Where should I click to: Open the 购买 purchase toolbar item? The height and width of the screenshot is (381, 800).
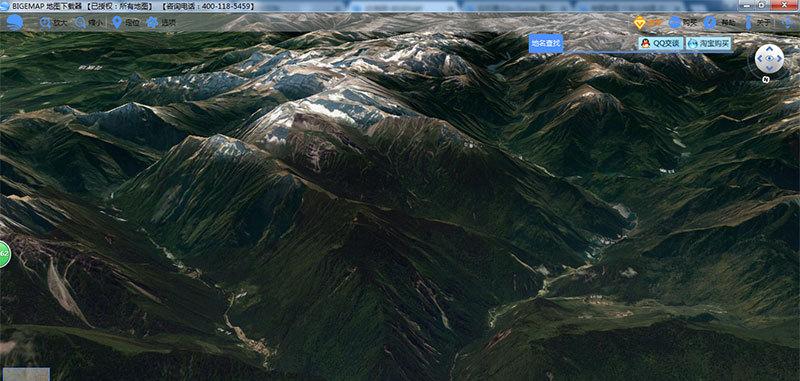pos(683,23)
